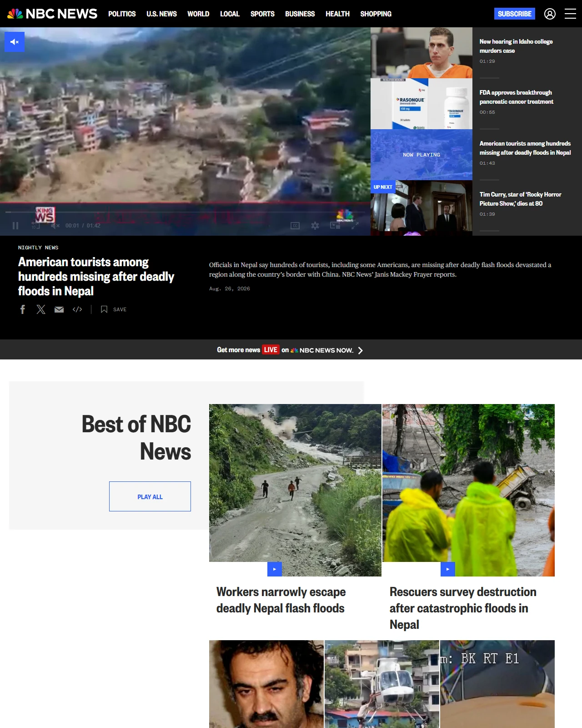Play the Up Next Tim Curry thumbnail

click(x=421, y=206)
